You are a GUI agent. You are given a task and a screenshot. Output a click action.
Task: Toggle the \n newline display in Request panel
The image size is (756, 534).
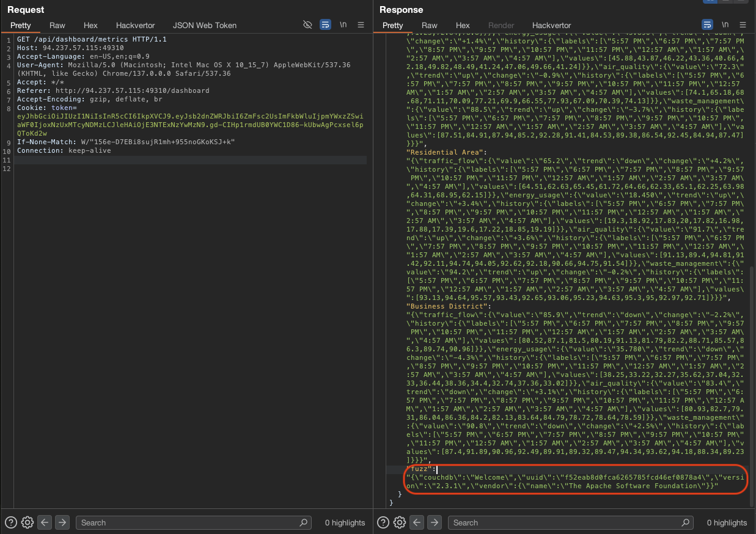(x=343, y=25)
